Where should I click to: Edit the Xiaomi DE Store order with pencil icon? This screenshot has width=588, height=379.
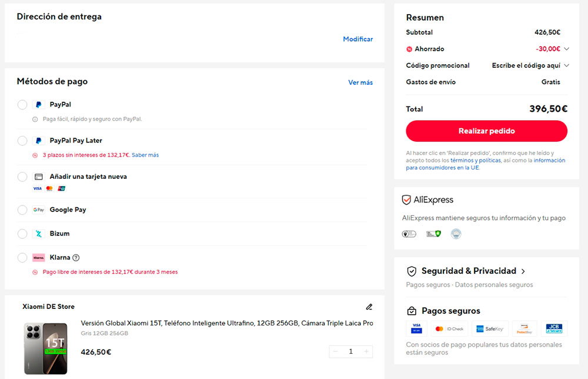click(x=369, y=307)
